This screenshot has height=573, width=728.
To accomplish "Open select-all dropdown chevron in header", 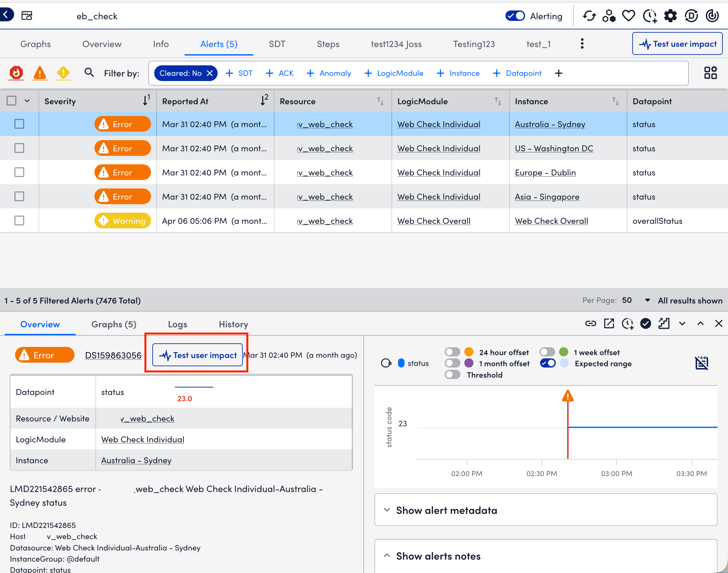I will click(x=27, y=101).
